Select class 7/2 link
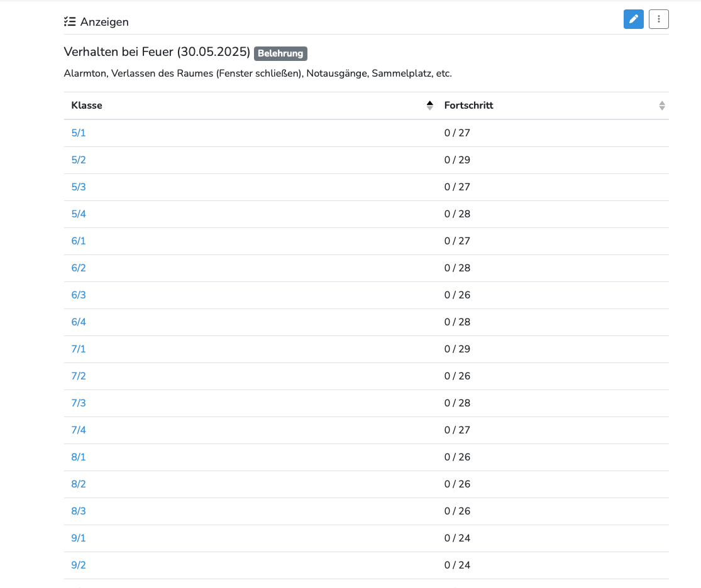The image size is (701, 588). point(79,376)
